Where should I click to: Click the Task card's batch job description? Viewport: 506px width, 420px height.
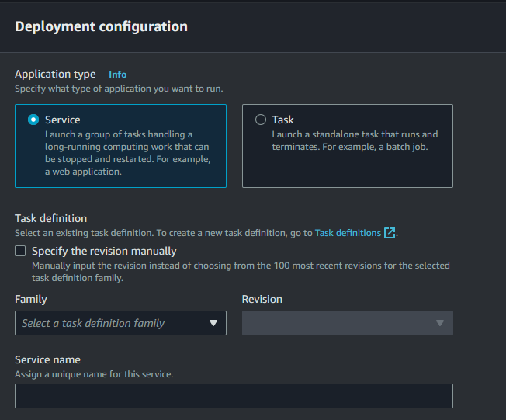[355, 141]
